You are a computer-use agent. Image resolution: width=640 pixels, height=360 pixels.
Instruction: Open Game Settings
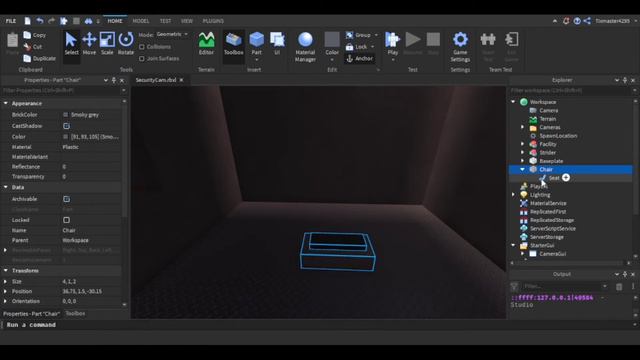(x=460, y=47)
